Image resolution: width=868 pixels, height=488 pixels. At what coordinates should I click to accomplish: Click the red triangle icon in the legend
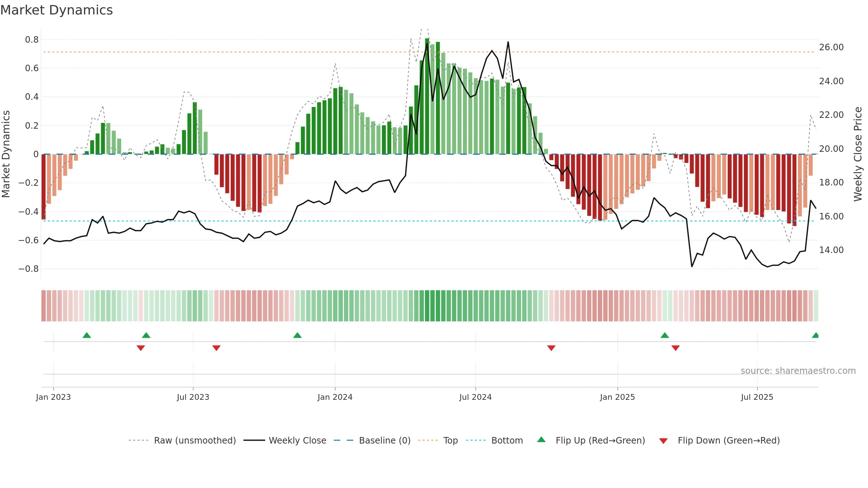coord(663,441)
